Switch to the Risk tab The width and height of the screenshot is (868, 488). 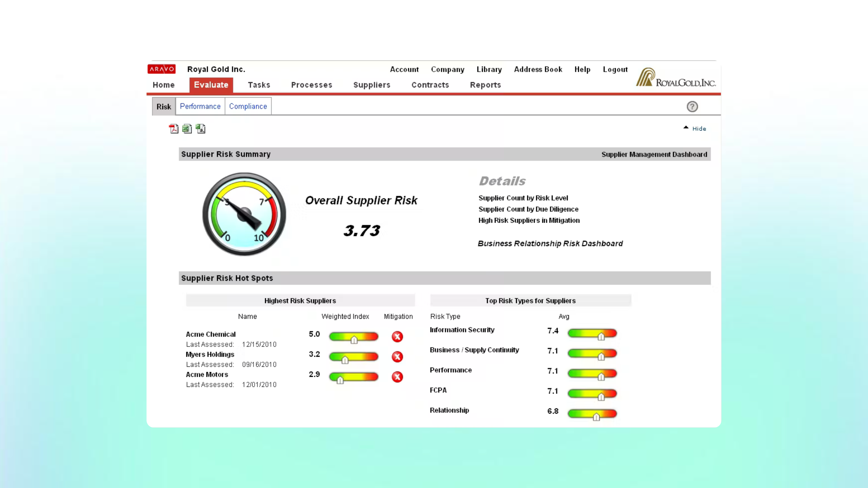pos(164,107)
